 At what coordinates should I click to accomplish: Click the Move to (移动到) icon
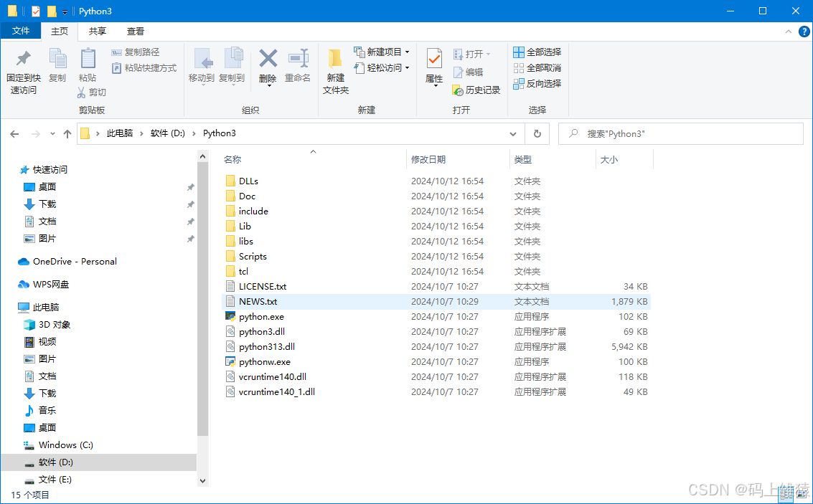point(202,59)
